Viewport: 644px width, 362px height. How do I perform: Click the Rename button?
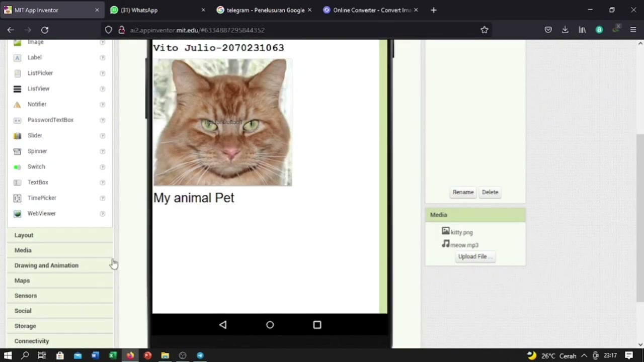pyautogui.click(x=463, y=192)
